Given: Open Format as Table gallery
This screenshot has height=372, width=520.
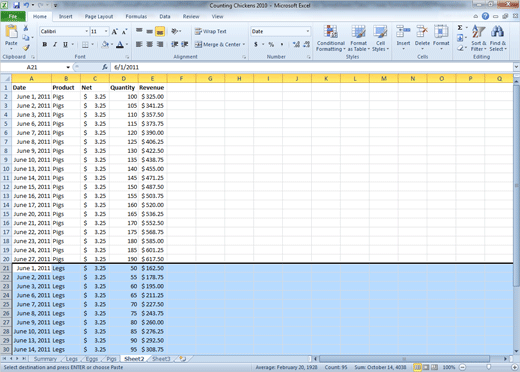Looking at the screenshot, I should coord(359,38).
